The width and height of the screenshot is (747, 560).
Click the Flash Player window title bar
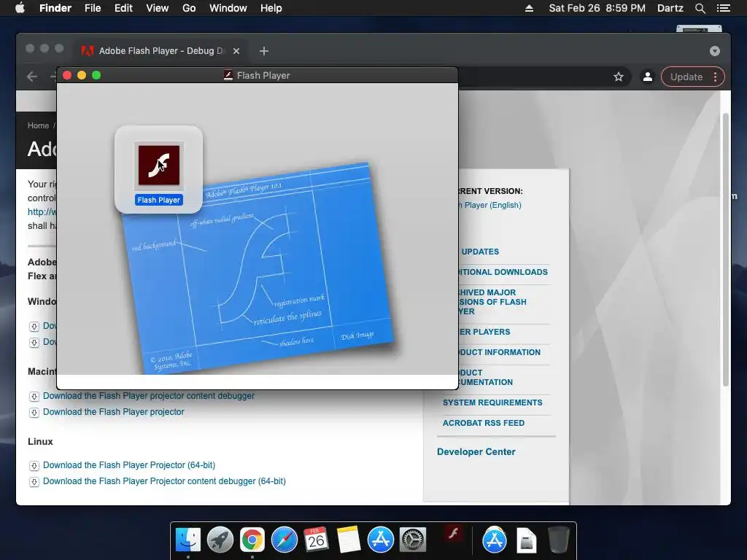[258, 75]
